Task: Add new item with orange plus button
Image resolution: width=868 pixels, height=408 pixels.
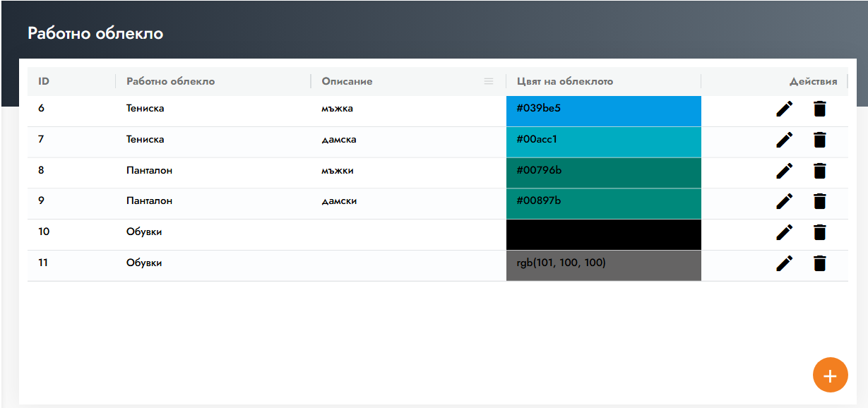Action: pyautogui.click(x=830, y=375)
